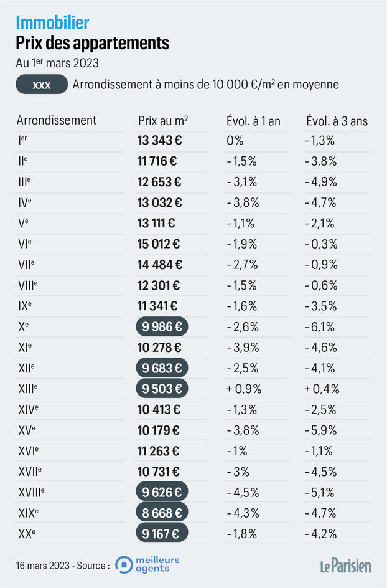Viewport: 387px width, 588px height.
Task: Click the highlighted 9 986 € price badge
Action: 161,326
